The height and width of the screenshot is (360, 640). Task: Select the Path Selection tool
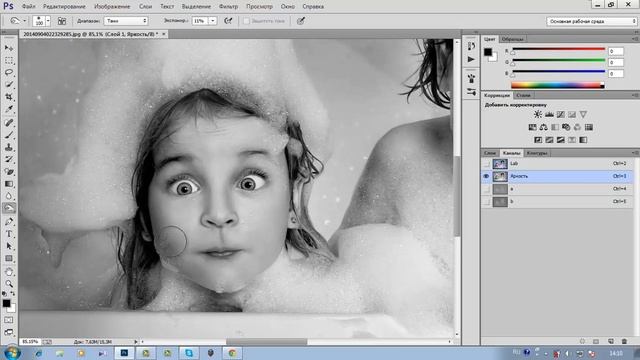[x=9, y=246]
